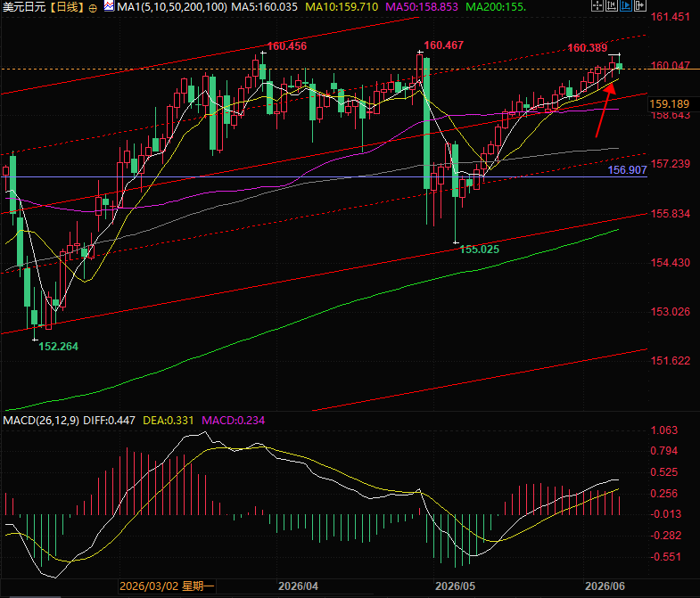Image resolution: width=700 pixels, height=598 pixels.
Task: Open MA1(5,10,50,200,100) indicator settings
Action: (x=172, y=7)
